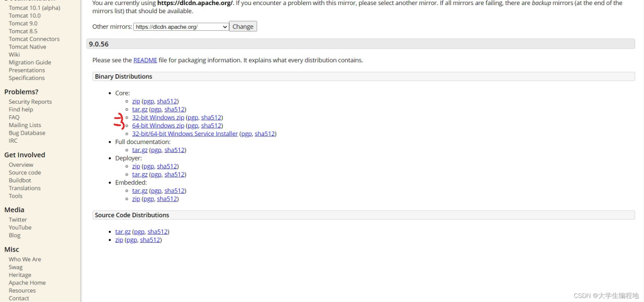Viewport: 644px width, 302px height.
Task: Download the Core tar.gz distribution
Action: [140, 109]
